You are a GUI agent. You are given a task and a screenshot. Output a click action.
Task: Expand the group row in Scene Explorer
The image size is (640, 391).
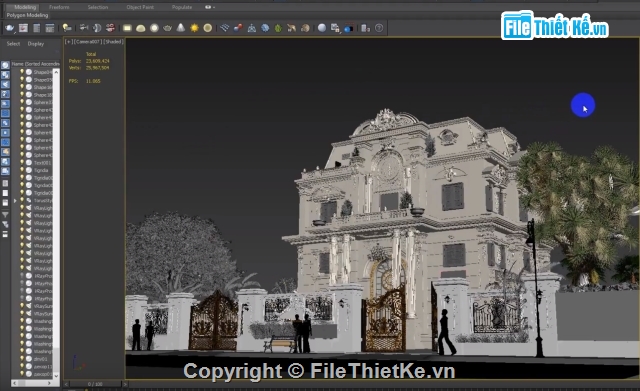tap(15, 200)
